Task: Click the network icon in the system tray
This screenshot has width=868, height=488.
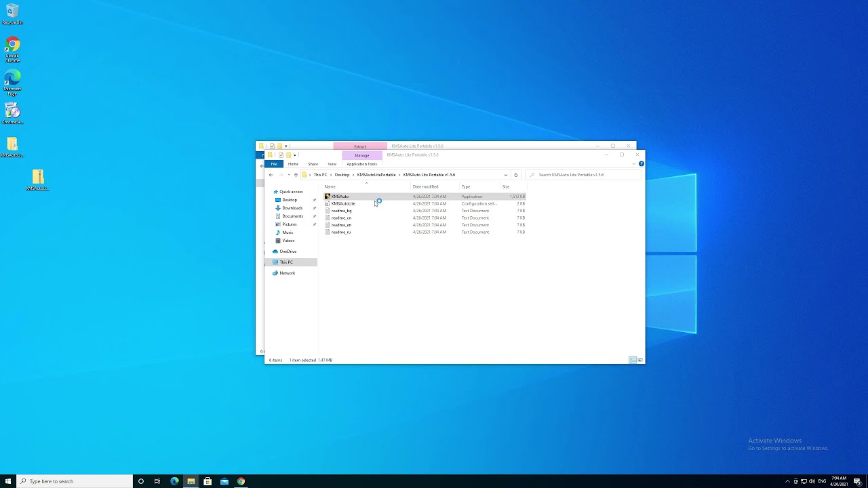Action: coord(804,481)
